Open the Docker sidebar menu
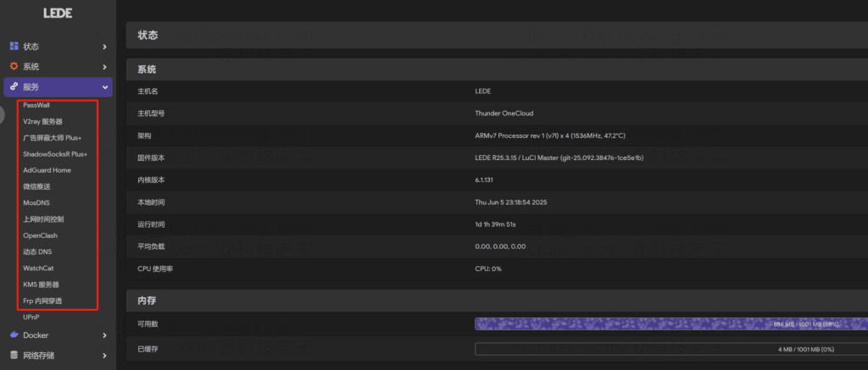 tap(58, 335)
